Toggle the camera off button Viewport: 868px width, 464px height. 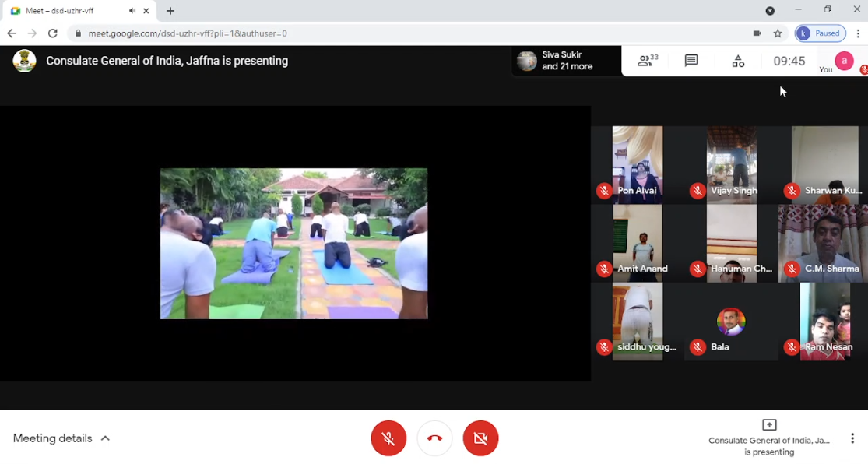pos(480,438)
